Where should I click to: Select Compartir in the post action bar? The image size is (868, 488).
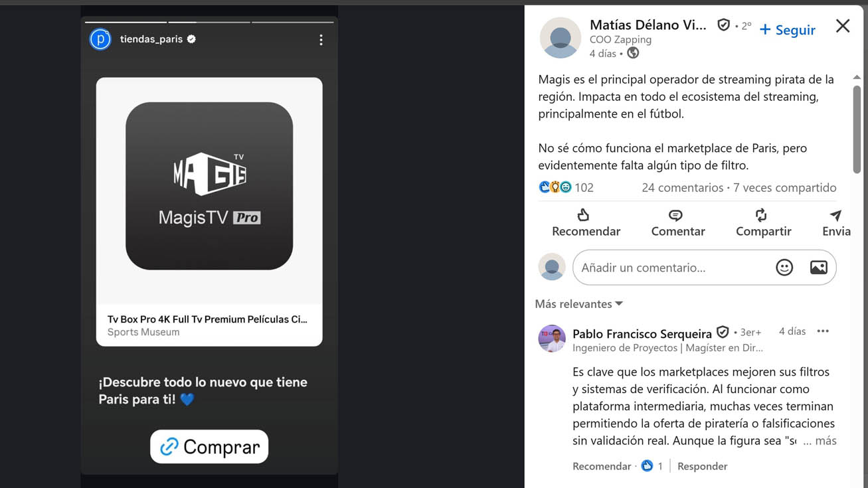click(763, 223)
